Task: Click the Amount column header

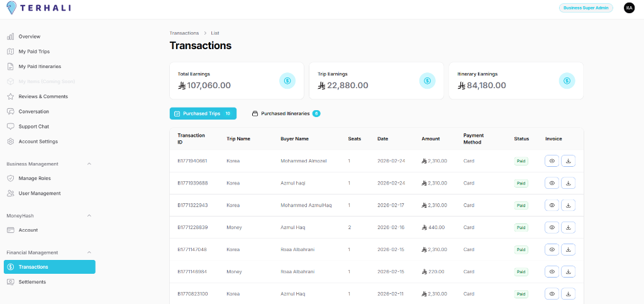Action: point(430,138)
